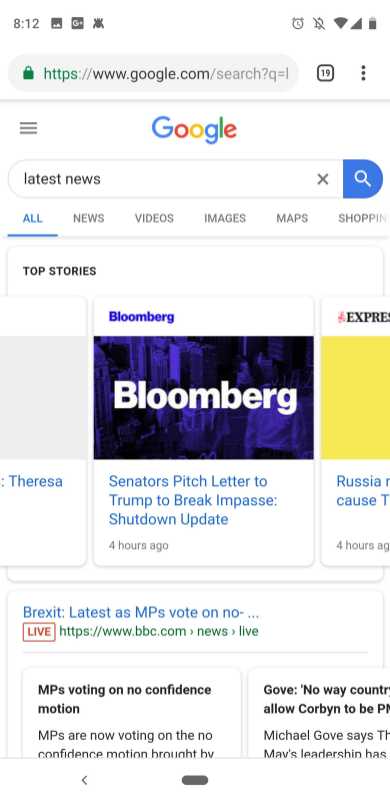The height and width of the screenshot is (803, 390).
Task: Switch to the MAPS tab
Action: click(292, 218)
